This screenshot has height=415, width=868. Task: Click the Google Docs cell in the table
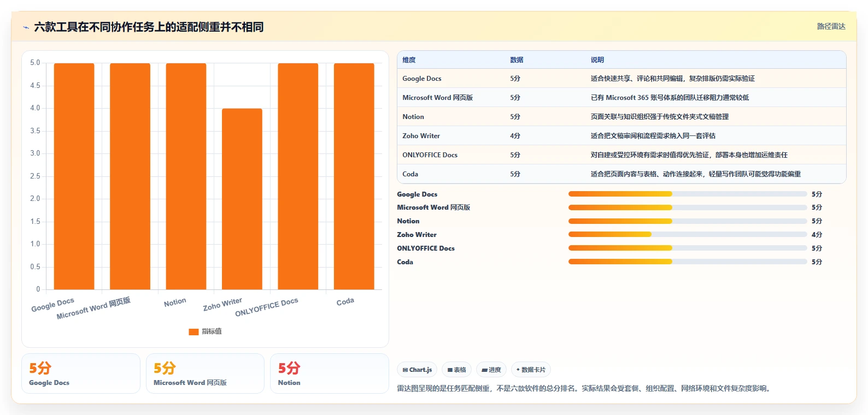422,79
